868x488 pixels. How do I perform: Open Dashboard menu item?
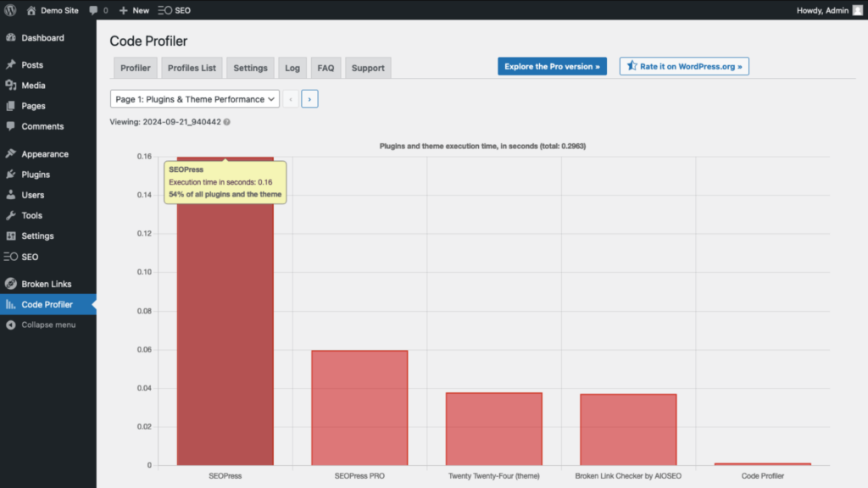coord(42,37)
